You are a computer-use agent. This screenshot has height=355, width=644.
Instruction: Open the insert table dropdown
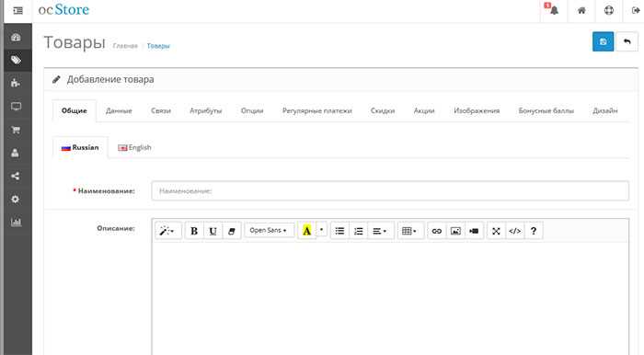(x=410, y=231)
